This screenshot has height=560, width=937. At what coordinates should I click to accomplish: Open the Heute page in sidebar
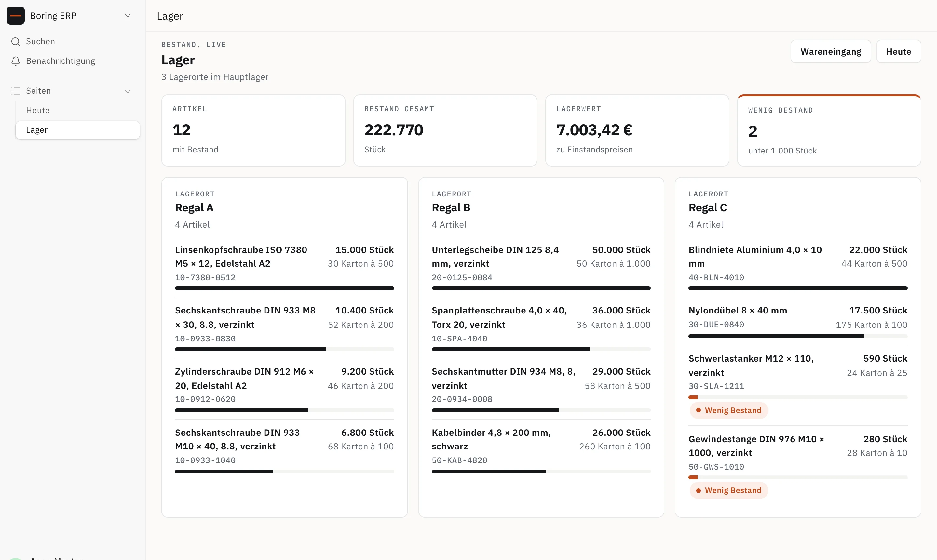(x=77, y=110)
